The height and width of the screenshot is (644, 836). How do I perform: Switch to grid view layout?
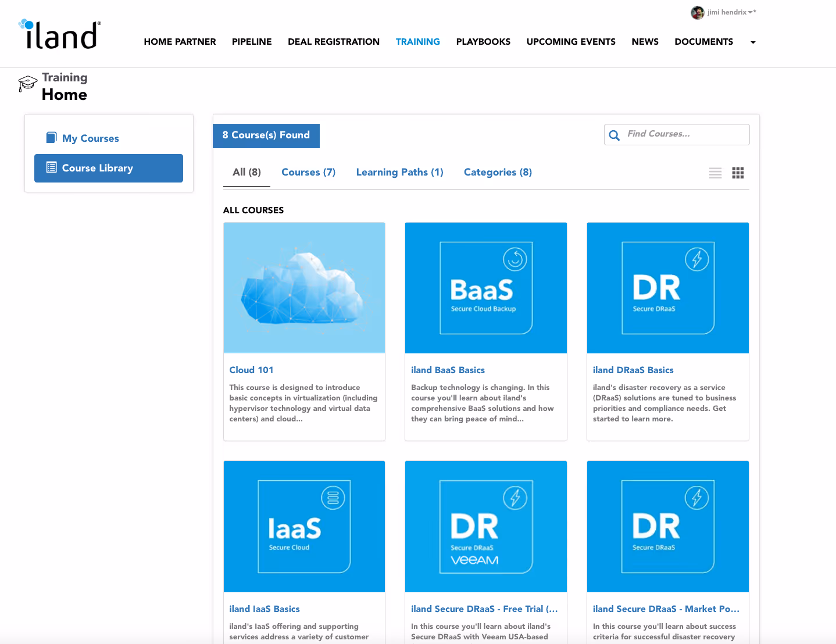[x=738, y=173]
